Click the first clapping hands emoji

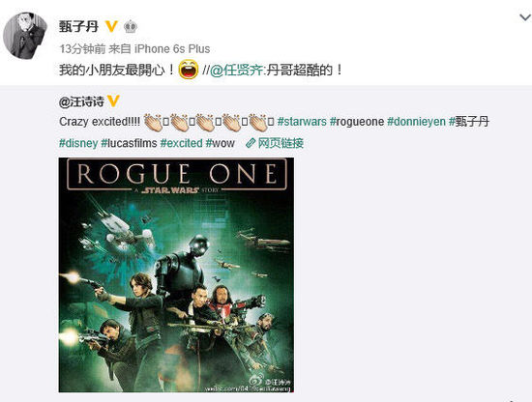pos(154,123)
